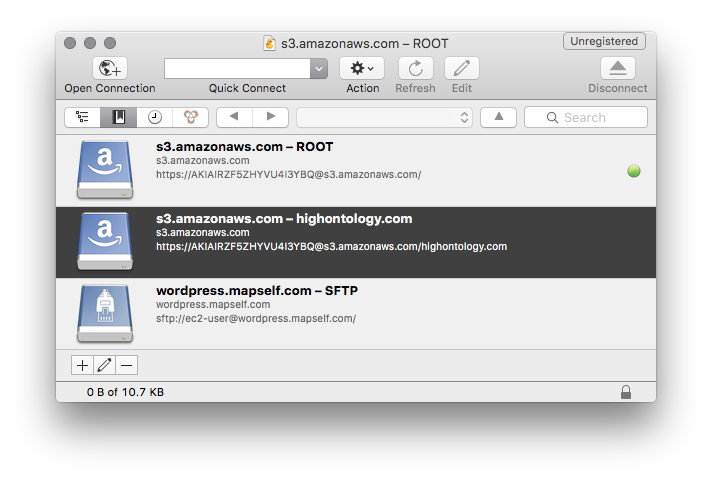The image size is (712, 482).
Task: Open the path selector dropdown
Action: 384,117
